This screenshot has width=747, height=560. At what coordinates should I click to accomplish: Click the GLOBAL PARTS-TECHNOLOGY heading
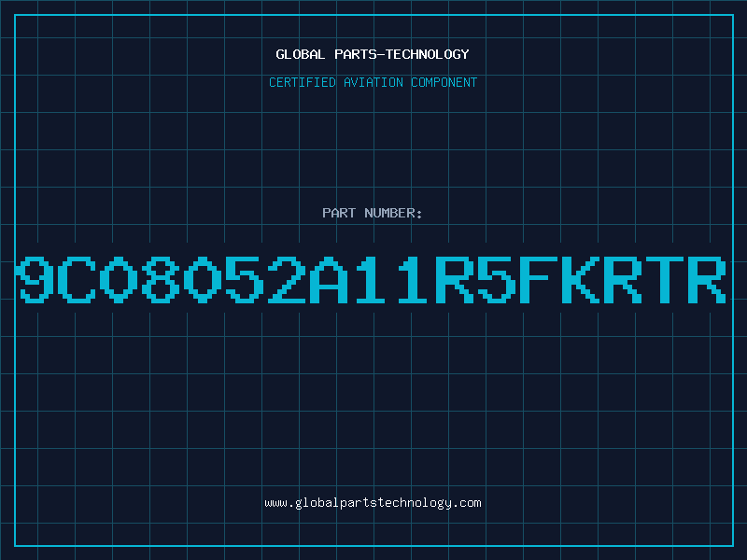[x=373, y=54]
